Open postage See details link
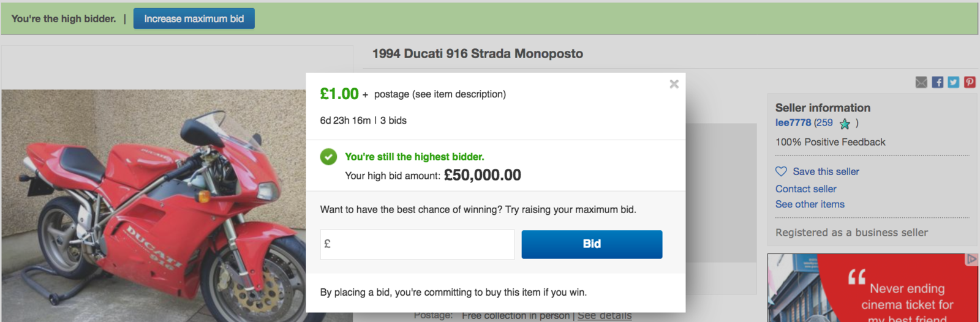Image resolution: width=980 pixels, height=322 pixels. click(605, 315)
